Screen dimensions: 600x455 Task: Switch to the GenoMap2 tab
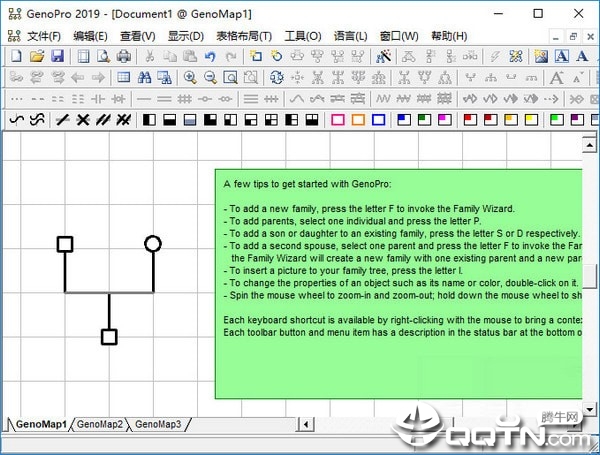pyautogui.click(x=100, y=424)
